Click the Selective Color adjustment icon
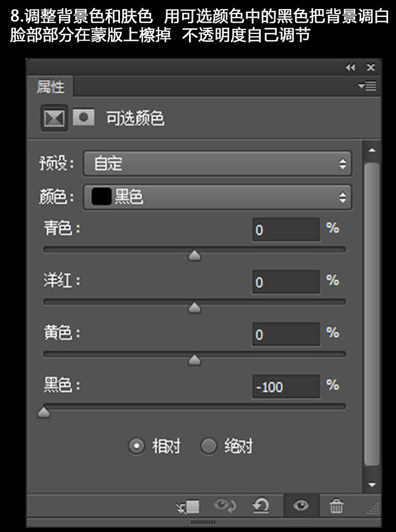Viewport: 396px width, 532px height. point(54,118)
